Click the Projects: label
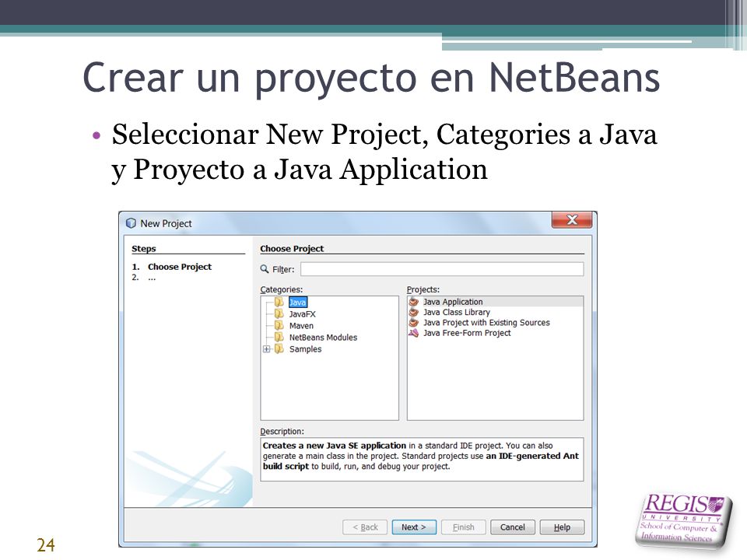 423,289
